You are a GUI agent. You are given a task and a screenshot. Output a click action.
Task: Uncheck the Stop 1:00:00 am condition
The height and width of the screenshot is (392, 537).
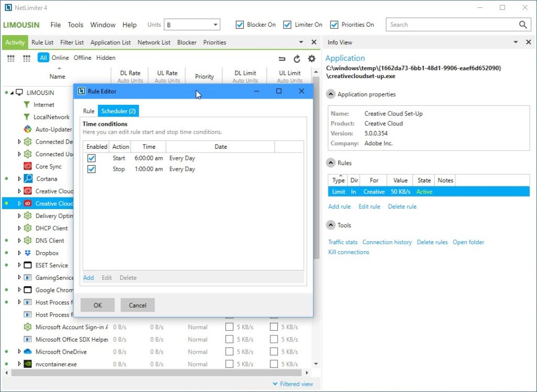(91, 169)
